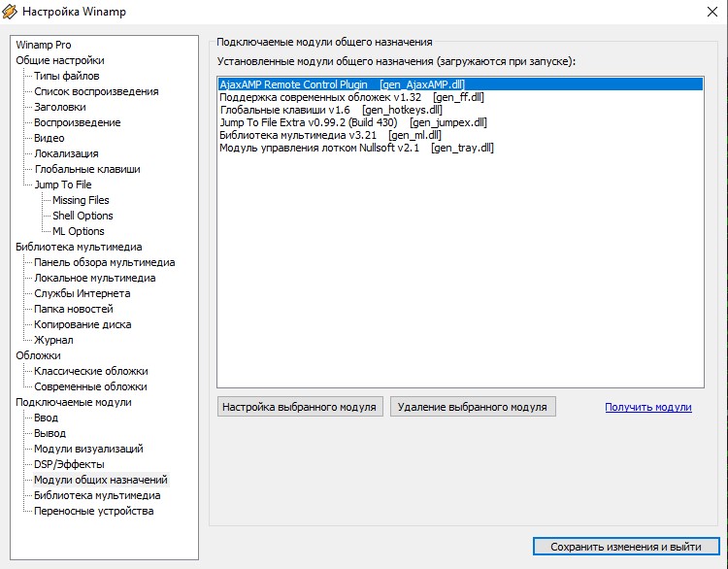Open Общие настройки section
Viewport: 728px width, 569px height.
click(x=60, y=60)
